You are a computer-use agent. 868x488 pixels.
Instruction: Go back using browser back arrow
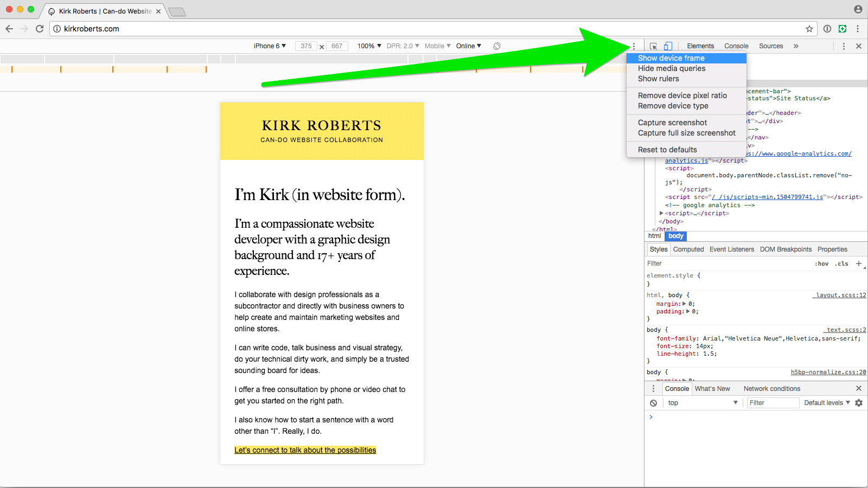(9, 29)
